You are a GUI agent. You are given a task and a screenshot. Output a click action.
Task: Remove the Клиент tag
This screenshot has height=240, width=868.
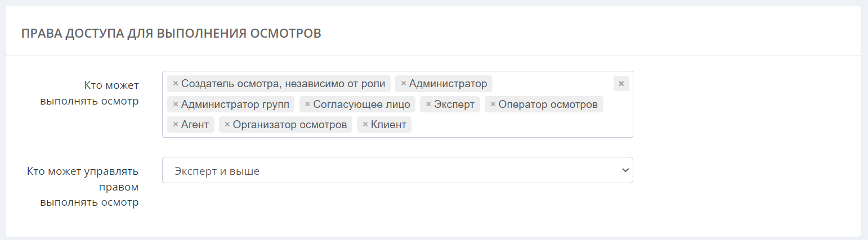(x=365, y=124)
